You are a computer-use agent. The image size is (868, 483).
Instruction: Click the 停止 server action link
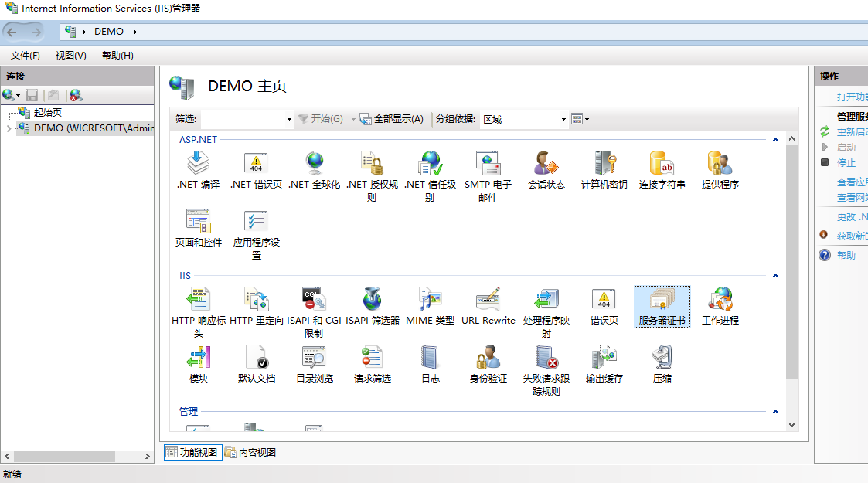tap(846, 162)
